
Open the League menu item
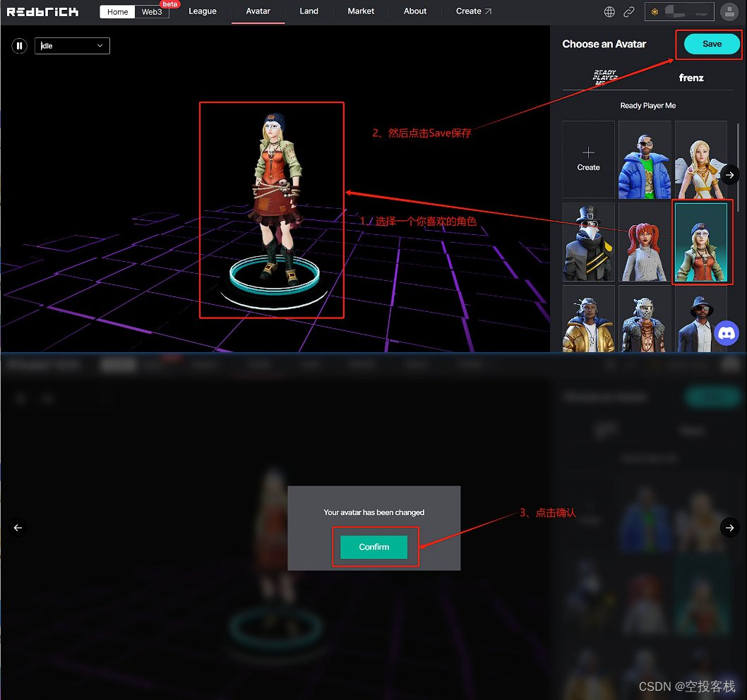coord(203,11)
